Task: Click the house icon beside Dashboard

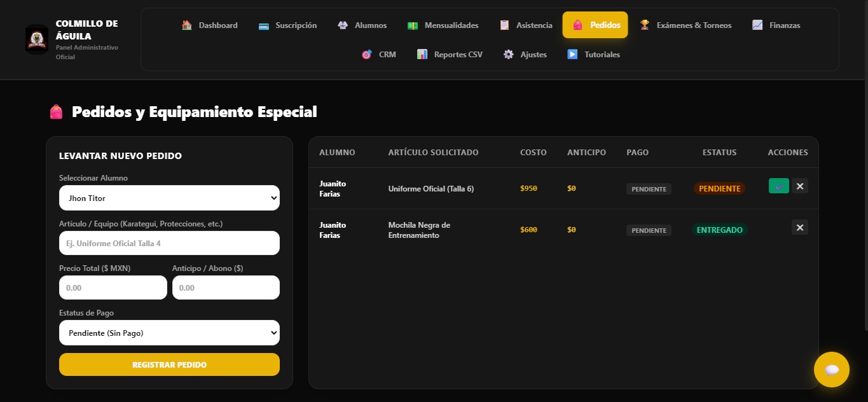Action: click(x=187, y=25)
